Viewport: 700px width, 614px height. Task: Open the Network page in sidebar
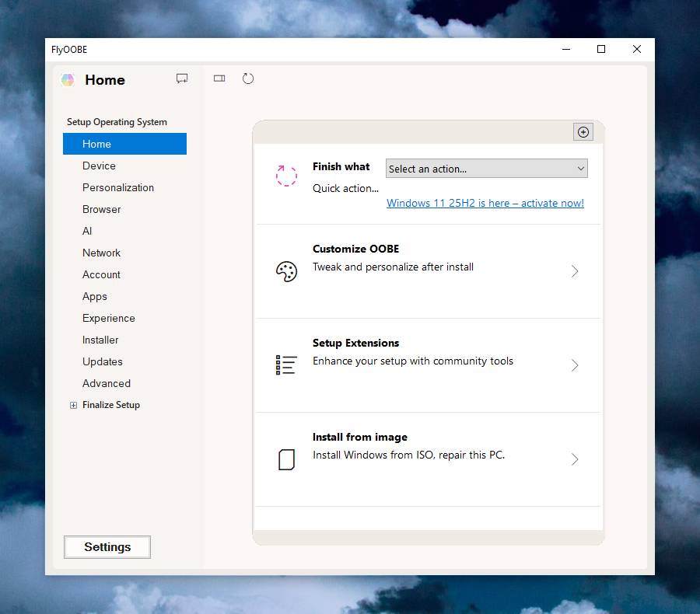click(102, 253)
